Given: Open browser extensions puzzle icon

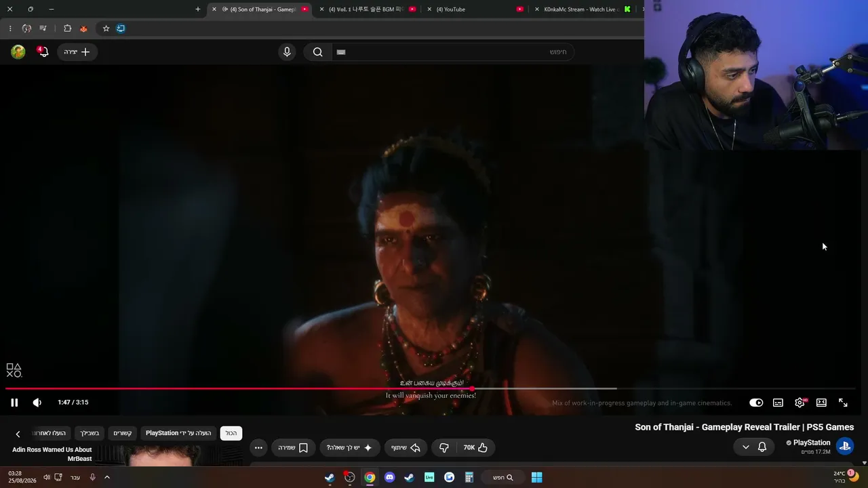Looking at the screenshot, I should point(67,28).
